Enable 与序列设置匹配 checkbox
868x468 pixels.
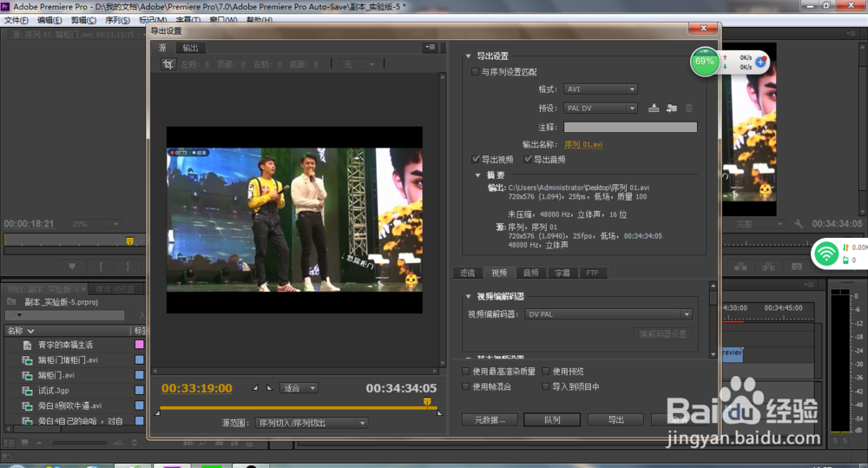[x=475, y=71]
